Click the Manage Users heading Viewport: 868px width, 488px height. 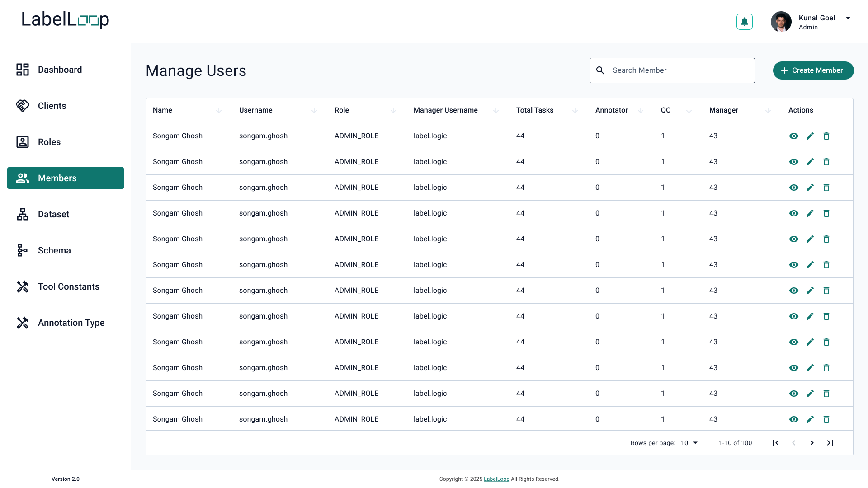pos(196,70)
